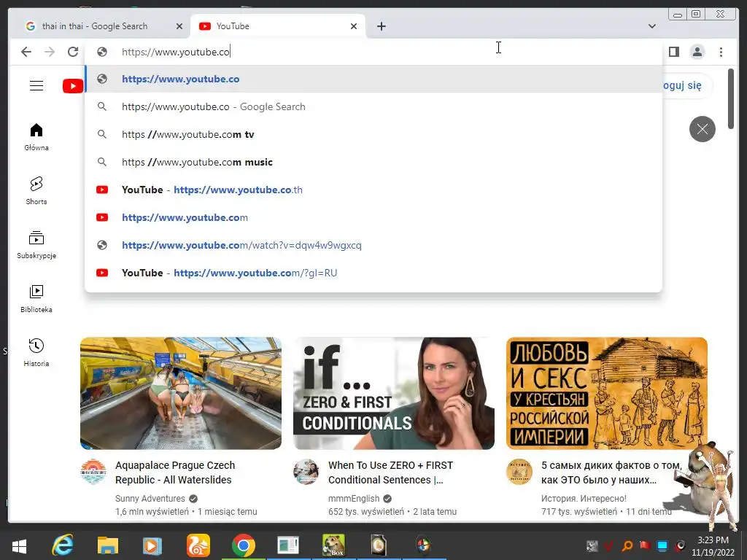The width and height of the screenshot is (747, 560).
Task: Click mmmEnglish channel avatar
Action: 306,472
